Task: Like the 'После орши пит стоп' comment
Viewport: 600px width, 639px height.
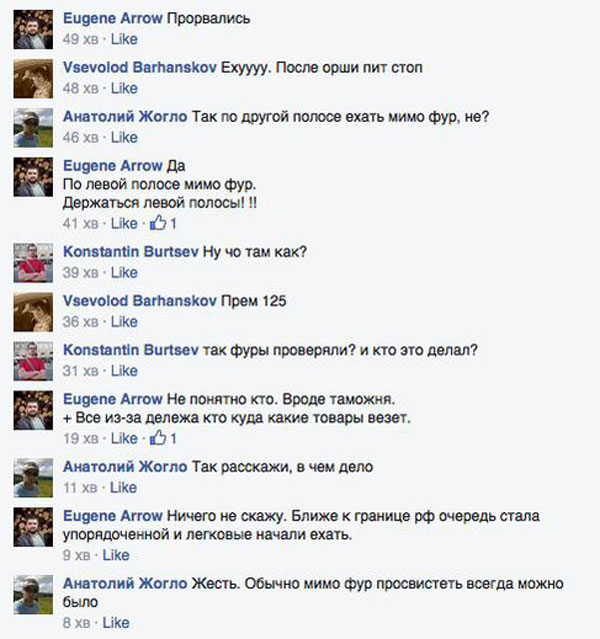Action: click(124, 88)
